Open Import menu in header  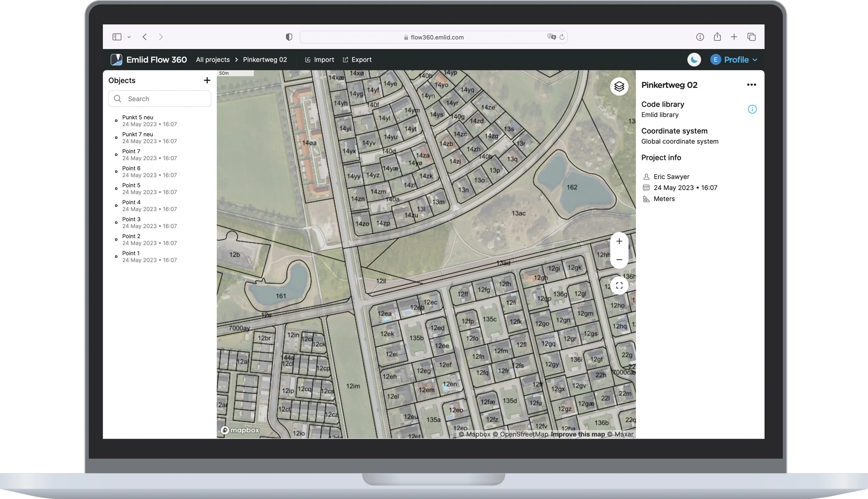point(319,60)
